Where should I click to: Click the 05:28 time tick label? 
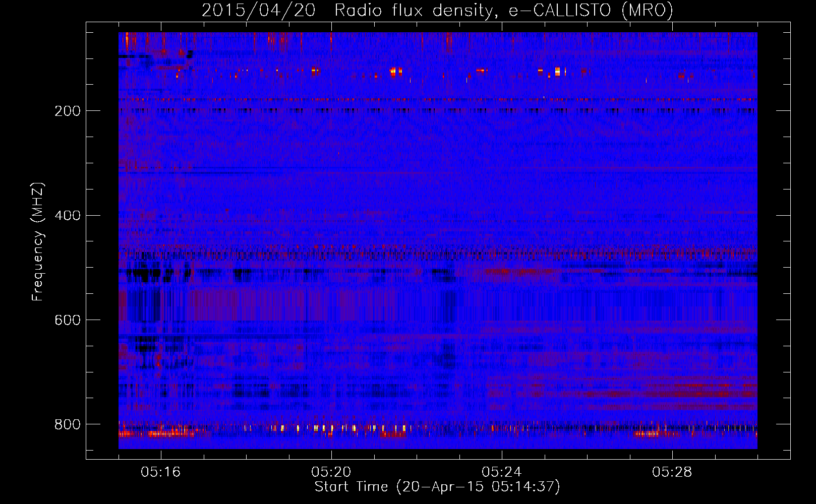(x=672, y=472)
